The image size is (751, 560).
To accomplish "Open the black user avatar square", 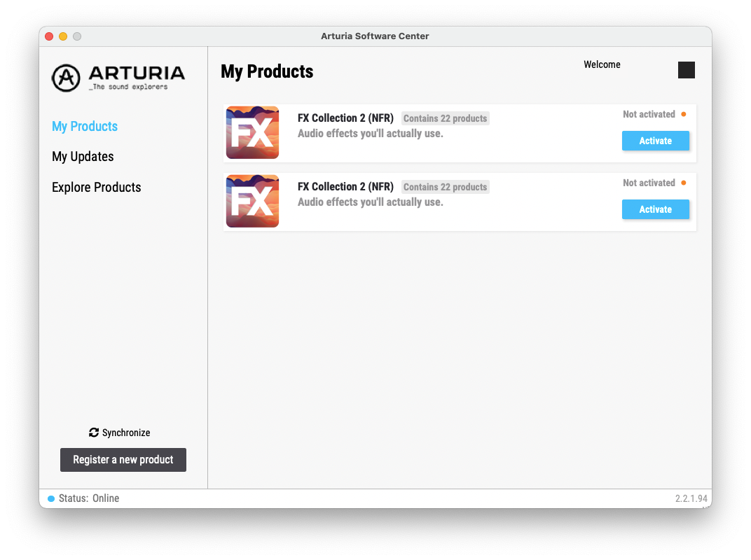I will (x=687, y=70).
